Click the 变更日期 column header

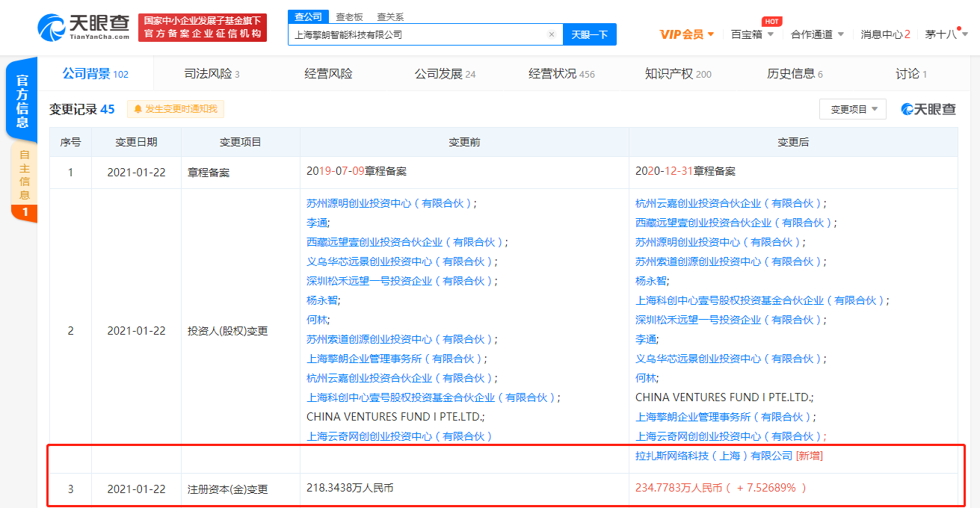point(136,142)
